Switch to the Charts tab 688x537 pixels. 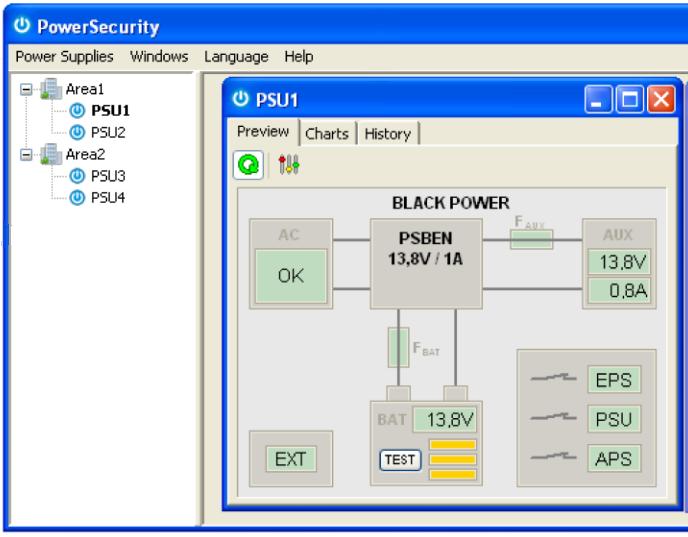(x=327, y=134)
